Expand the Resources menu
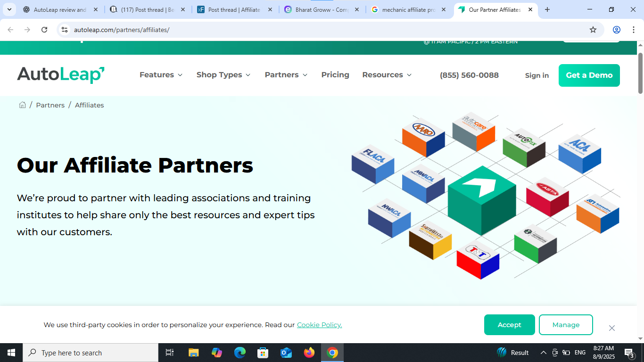 [x=387, y=75]
